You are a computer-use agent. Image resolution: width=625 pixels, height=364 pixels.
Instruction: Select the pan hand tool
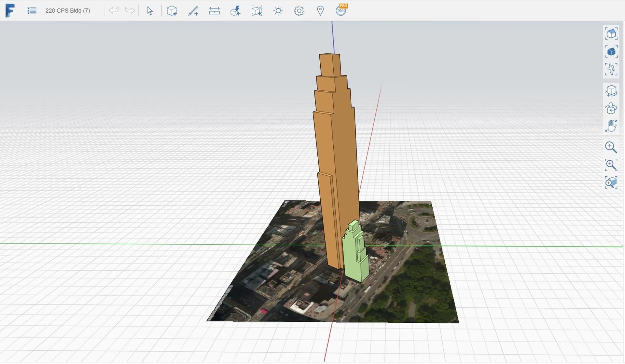click(x=611, y=126)
